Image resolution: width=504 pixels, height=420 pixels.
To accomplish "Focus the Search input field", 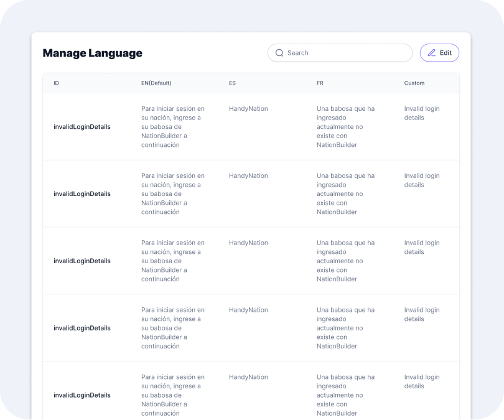I will pos(340,53).
